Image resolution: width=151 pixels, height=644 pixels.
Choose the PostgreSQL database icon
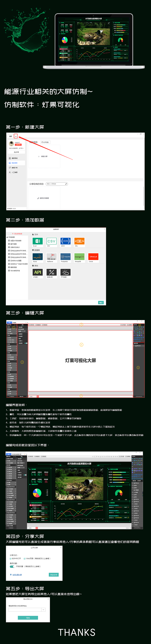(x=65, y=257)
